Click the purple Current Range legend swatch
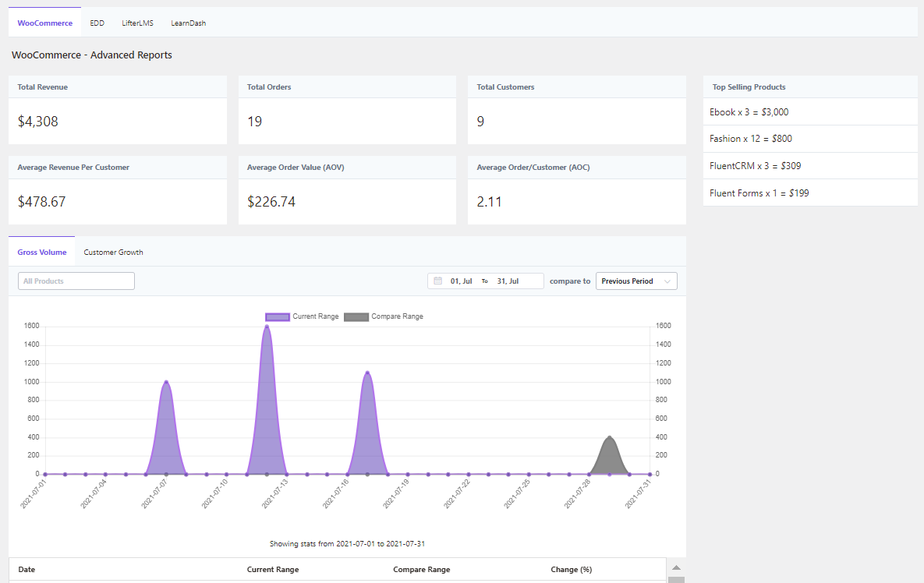 [x=278, y=316]
